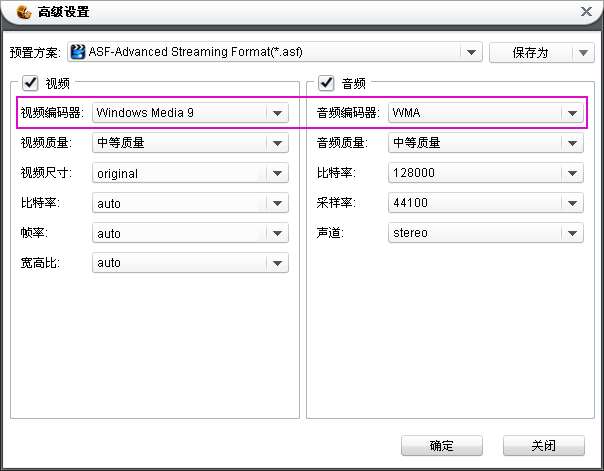The height and width of the screenshot is (471, 604).
Task: Click the 视频尺寸 label
Action: 46,173
